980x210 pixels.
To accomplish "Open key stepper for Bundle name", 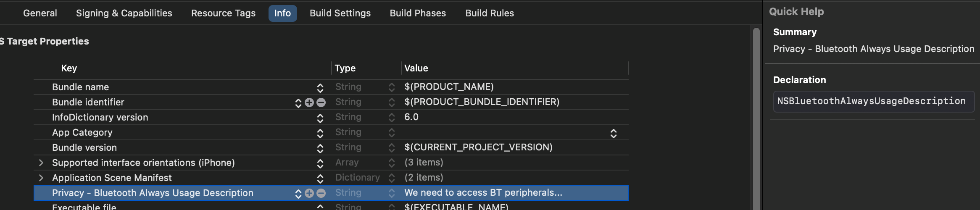I will pyautogui.click(x=320, y=87).
